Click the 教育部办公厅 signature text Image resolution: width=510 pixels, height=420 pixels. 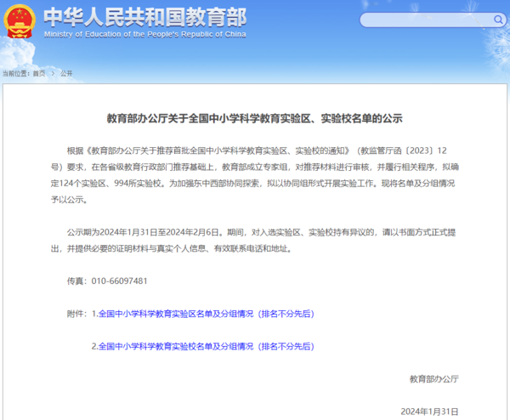click(433, 378)
